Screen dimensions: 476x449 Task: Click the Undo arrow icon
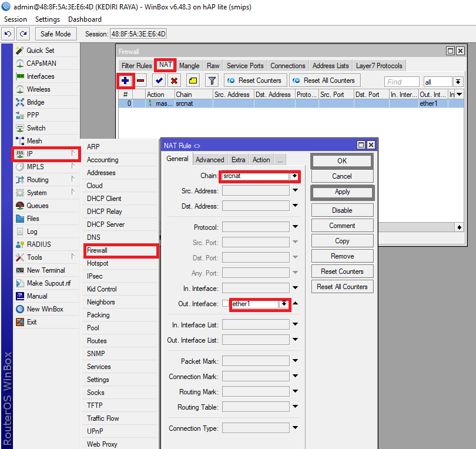click(8, 33)
